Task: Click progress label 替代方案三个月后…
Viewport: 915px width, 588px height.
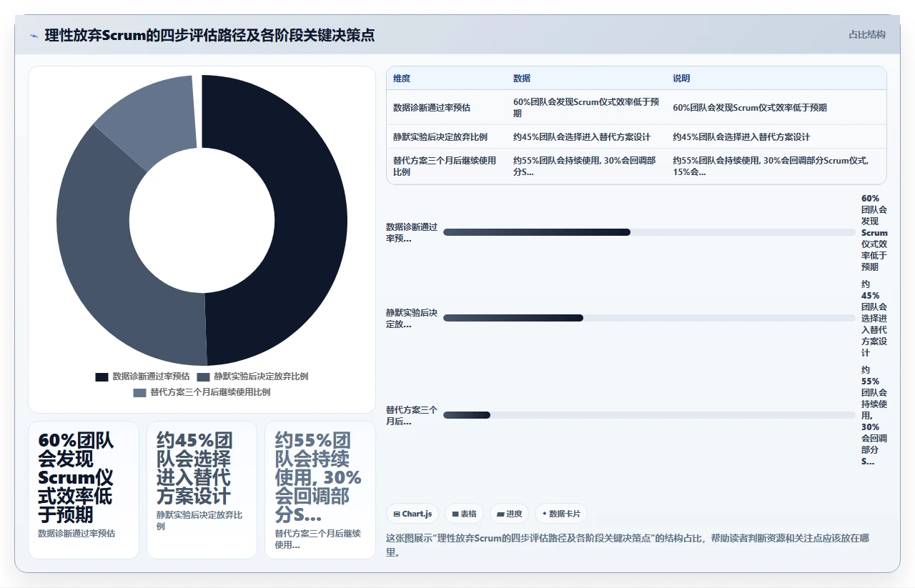Action: point(412,416)
